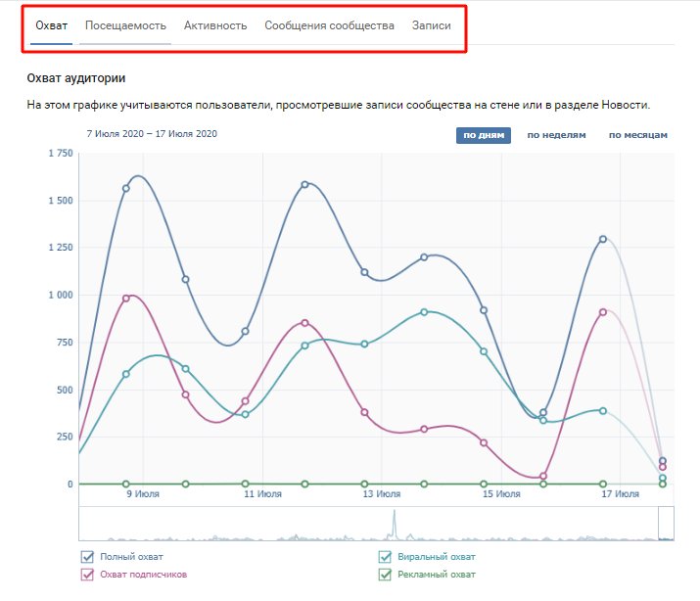The height and width of the screenshot is (601, 700).
Task: Select the по дням view button
Action: [483, 135]
